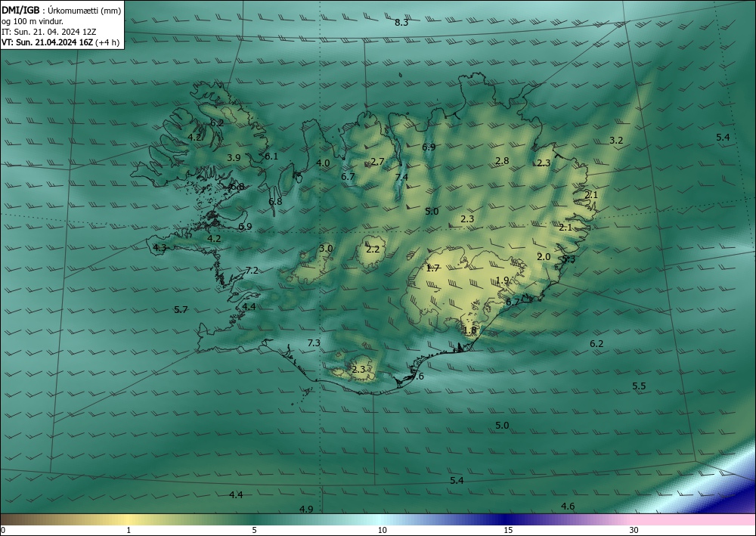The image size is (756, 536).
Task: Click the 15 label on the color scale
Action: pyautogui.click(x=508, y=530)
